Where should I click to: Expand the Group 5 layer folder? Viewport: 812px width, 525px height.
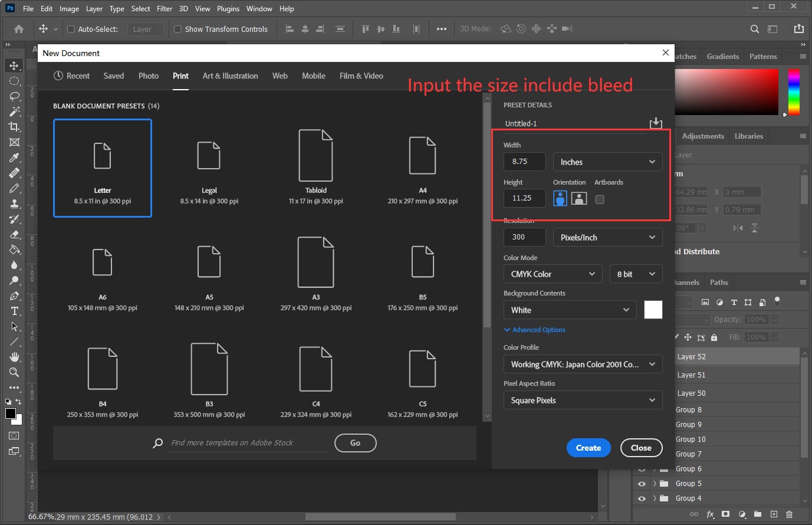655,484
